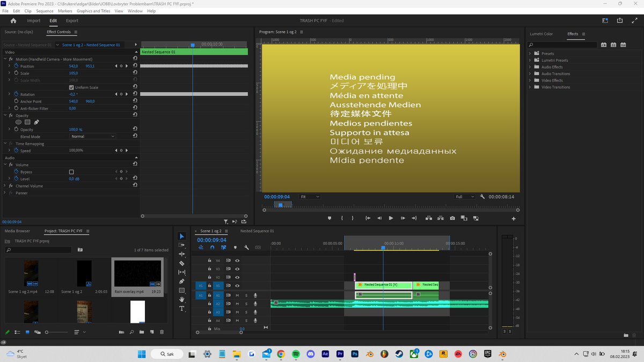Click Mark In in Program monitor

(x=342, y=218)
